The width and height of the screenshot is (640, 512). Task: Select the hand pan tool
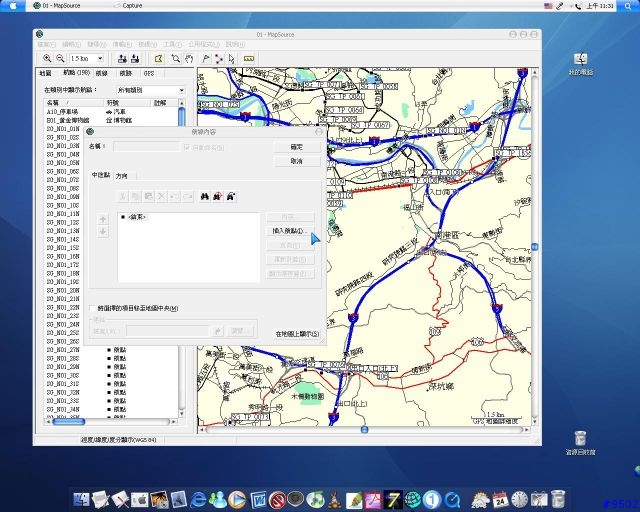189,58
